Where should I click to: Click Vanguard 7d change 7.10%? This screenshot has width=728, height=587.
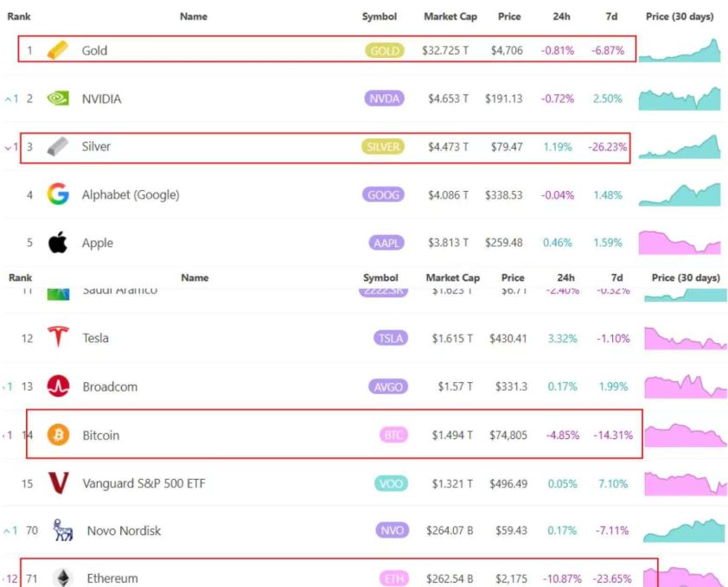click(613, 483)
